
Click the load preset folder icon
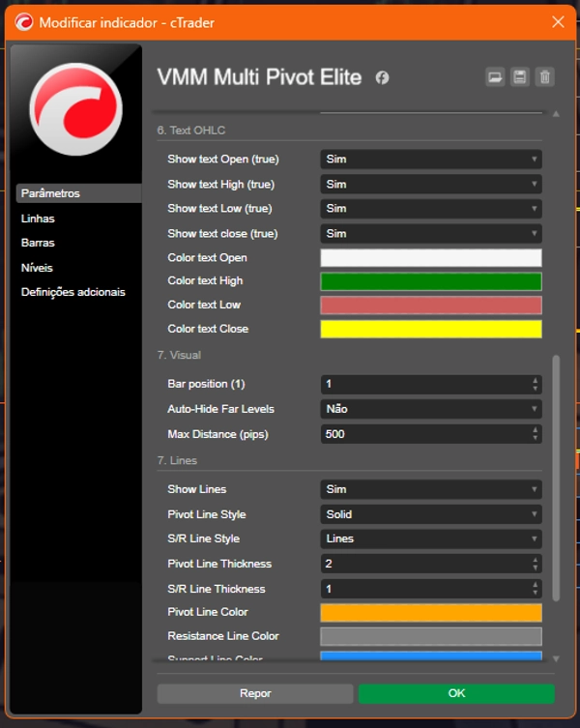pyautogui.click(x=495, y=77)
